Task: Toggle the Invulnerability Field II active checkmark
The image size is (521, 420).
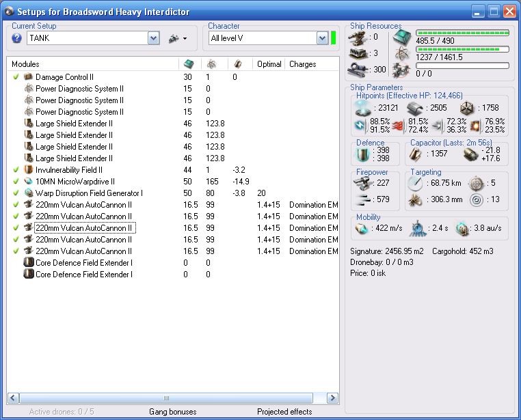Action: pos(16,170)
